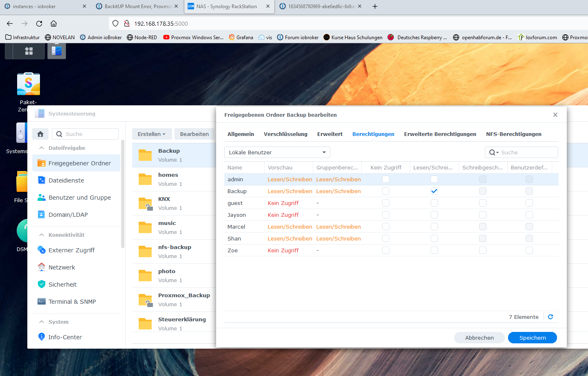This screenshot has width=588, height=376.
Task: Open Benutzer und Gruppe section
Action: point(76,197)
